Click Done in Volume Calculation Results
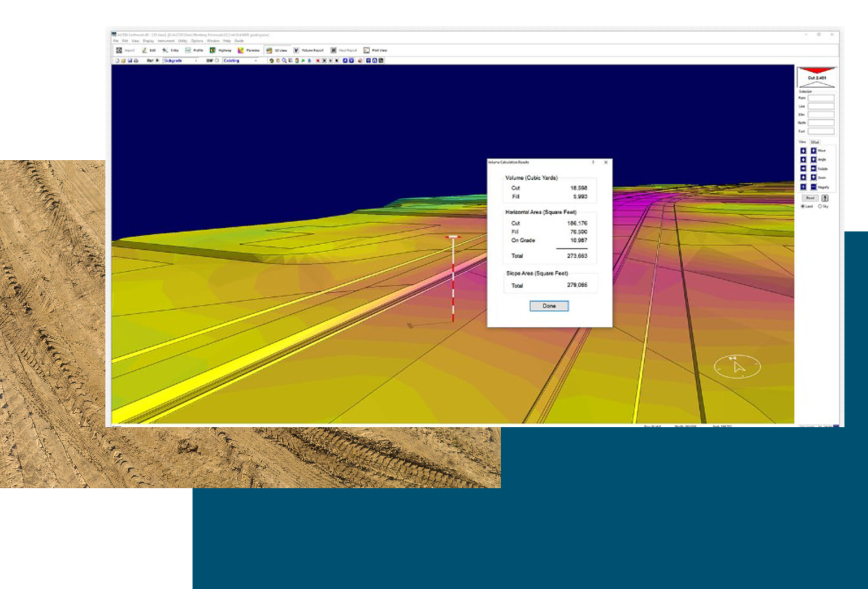 coord(549,306)
